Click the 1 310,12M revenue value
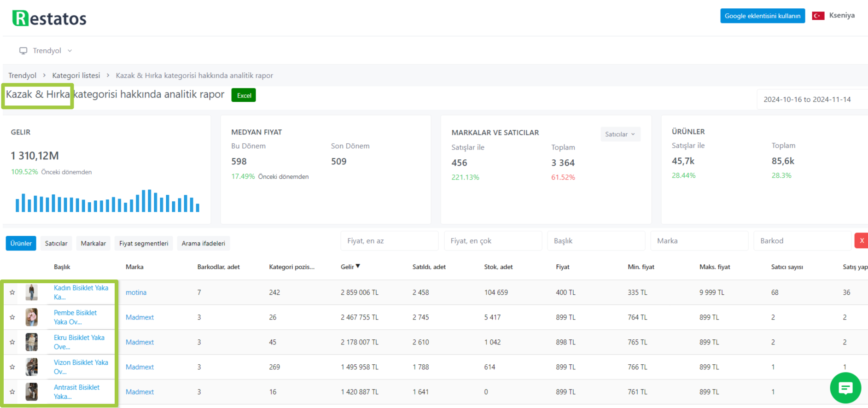868x408 pixels. (x=35, y=156)
